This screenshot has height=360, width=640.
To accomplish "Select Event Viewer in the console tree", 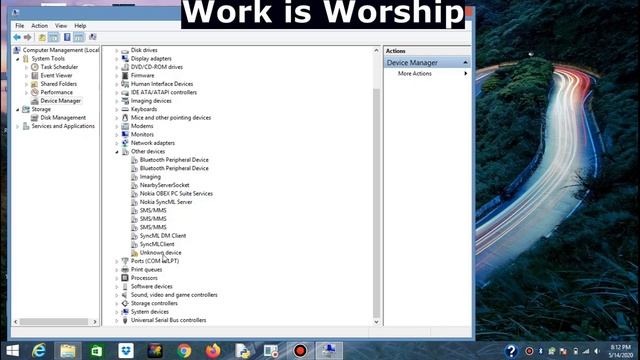I will (x=56, y=76).
